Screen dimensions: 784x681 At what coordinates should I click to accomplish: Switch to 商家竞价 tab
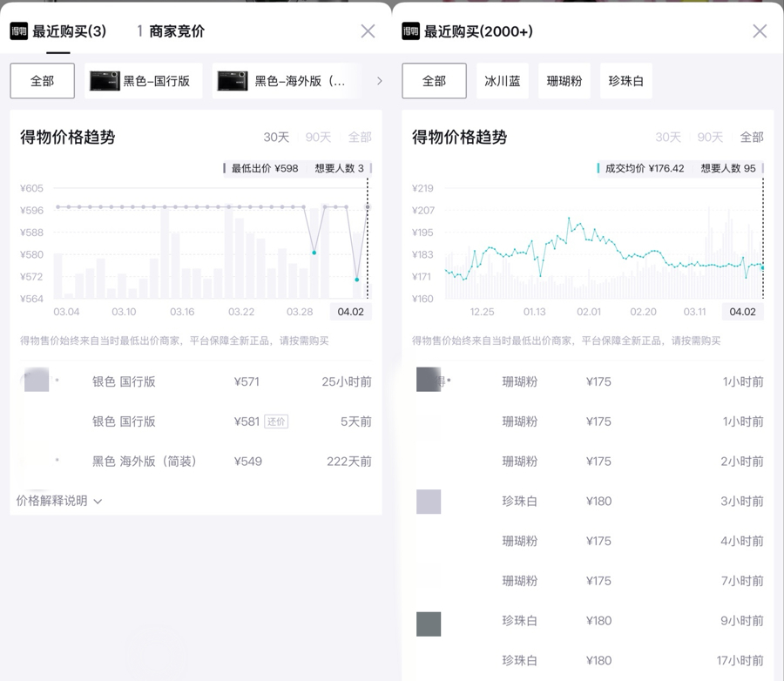click(x=176, y=31)
